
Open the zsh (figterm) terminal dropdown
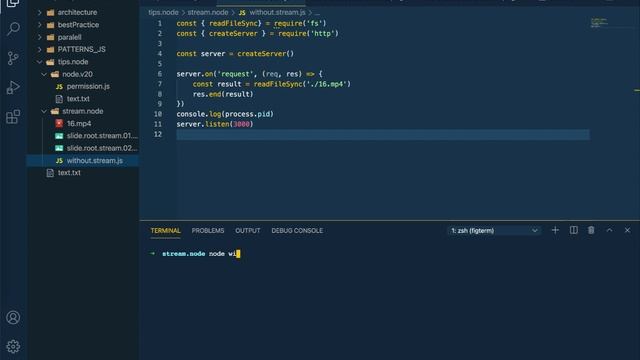coord(494,231)
